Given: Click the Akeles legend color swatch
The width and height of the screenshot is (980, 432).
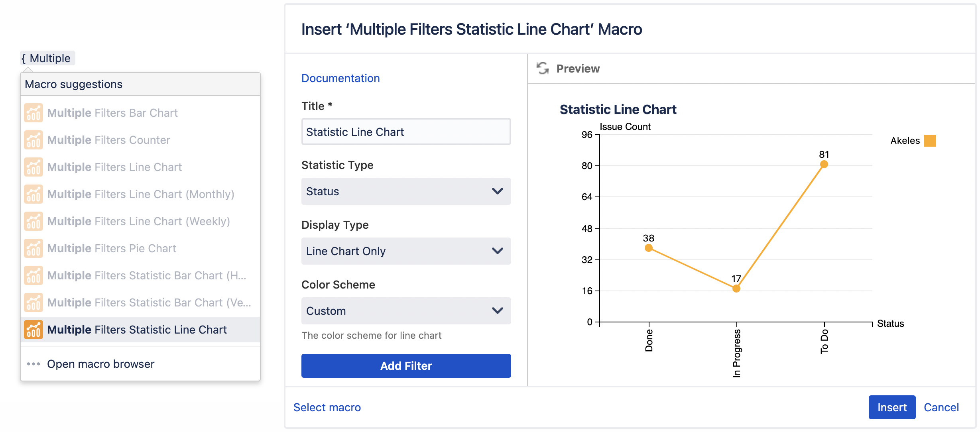Looking at the screenshot, I should coord(931,140).
